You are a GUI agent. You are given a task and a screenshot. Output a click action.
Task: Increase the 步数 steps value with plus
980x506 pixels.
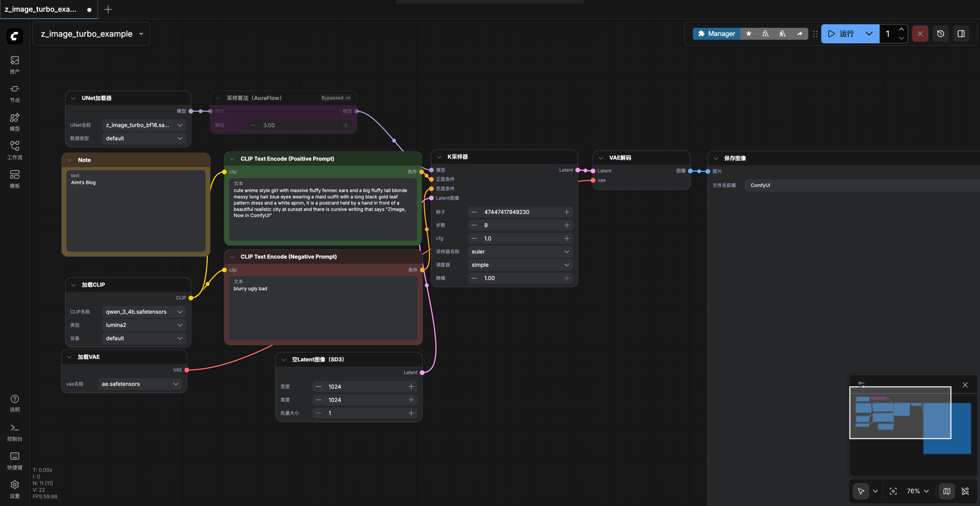(x=567, y=225)
